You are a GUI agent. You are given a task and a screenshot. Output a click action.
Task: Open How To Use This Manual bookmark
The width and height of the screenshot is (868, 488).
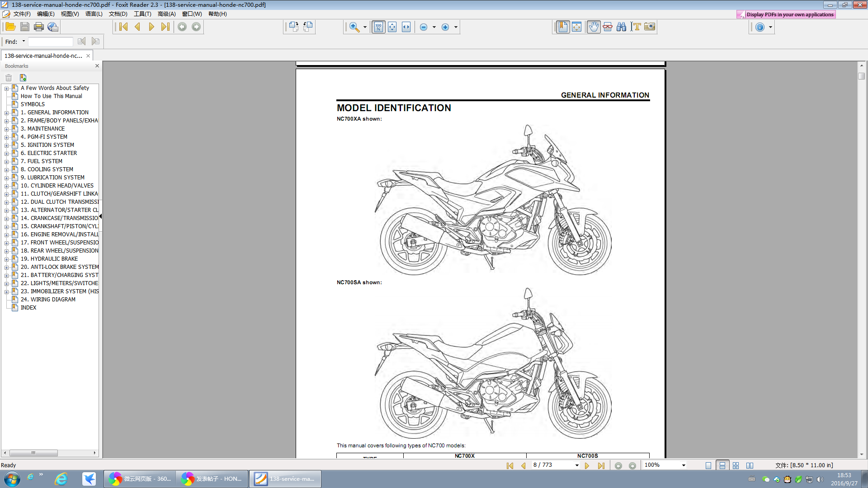click(51, 96)
